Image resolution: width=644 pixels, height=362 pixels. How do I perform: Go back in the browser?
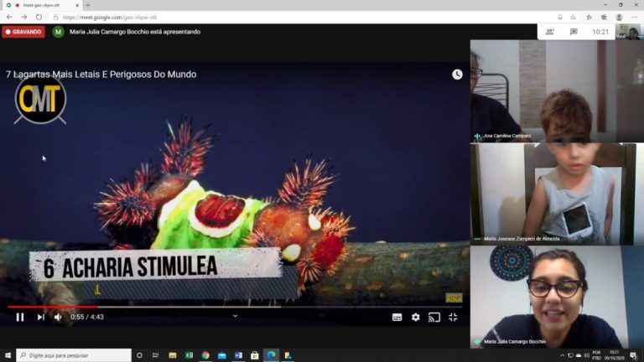(9, 18)
